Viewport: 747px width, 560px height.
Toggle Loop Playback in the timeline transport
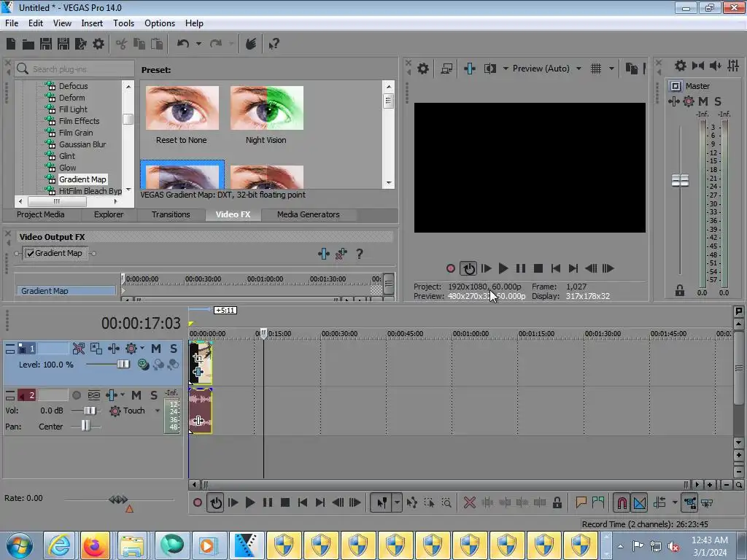point(215,502)
